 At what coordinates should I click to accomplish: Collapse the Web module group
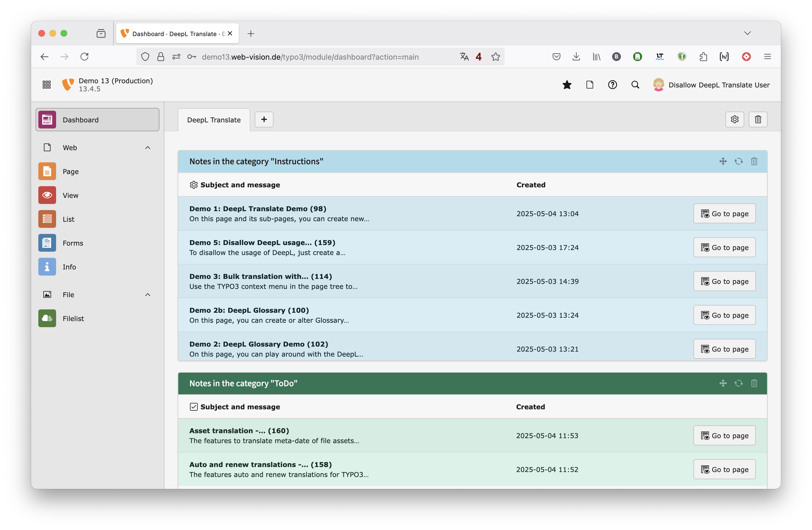[147, 148]
